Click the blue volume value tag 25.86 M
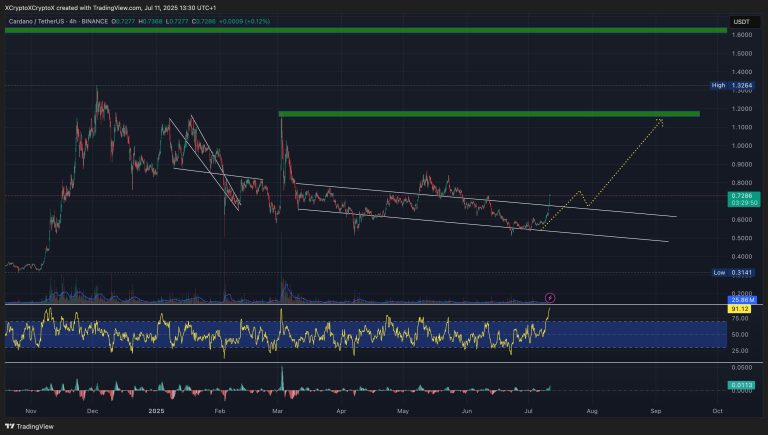Viewport: 768px width, 435px height. pos(741,300)
